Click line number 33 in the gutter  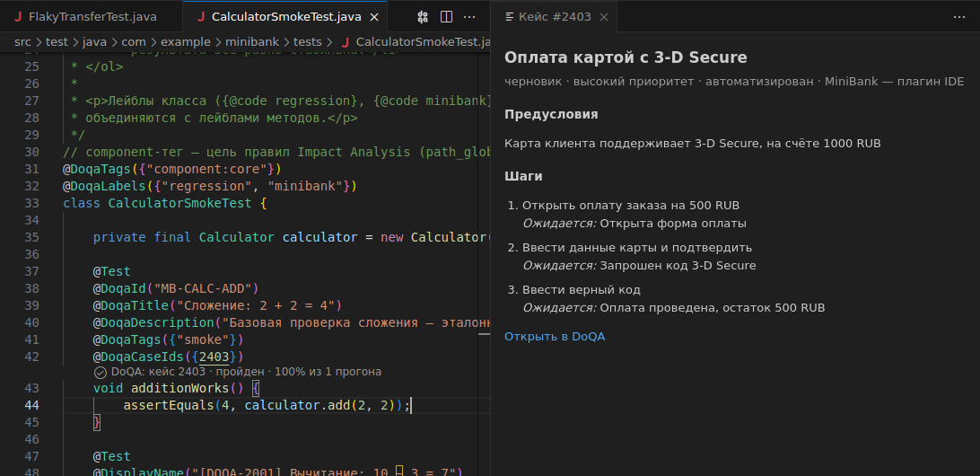(x=31, y=203)
